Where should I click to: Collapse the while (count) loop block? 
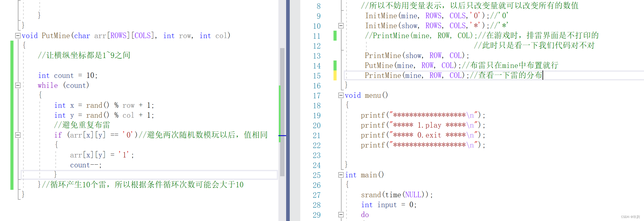click(x=18, y=85)
